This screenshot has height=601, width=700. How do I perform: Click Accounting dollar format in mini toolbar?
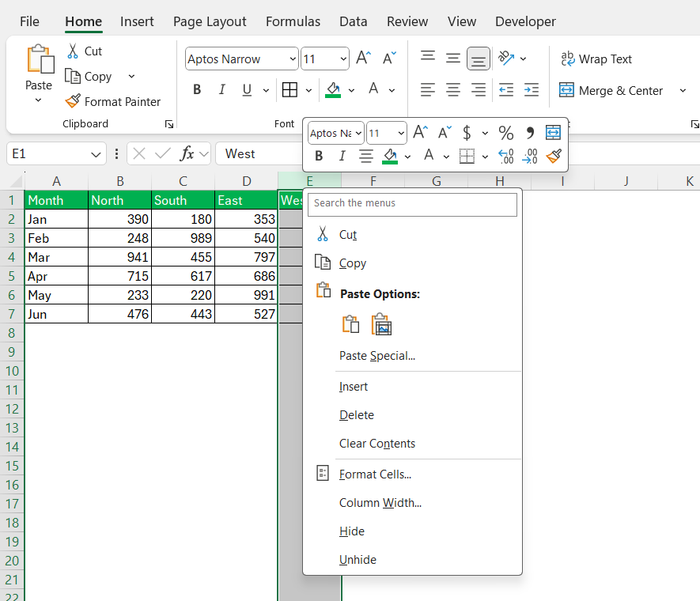467,133
